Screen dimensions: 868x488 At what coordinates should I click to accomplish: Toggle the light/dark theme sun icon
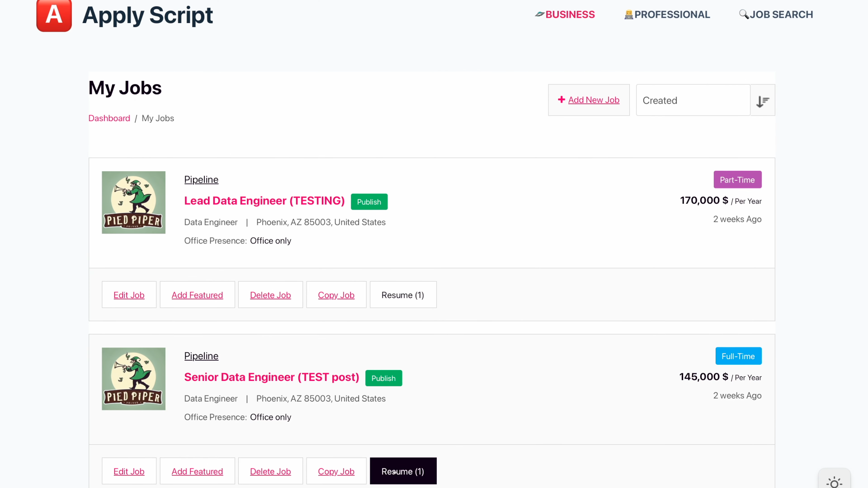point(834,482)
